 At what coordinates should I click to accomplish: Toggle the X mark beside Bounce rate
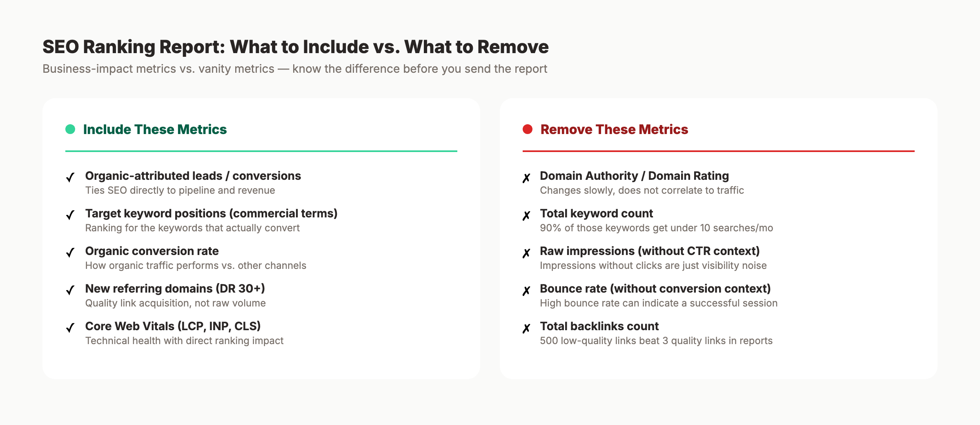click(x=526, y=289)
